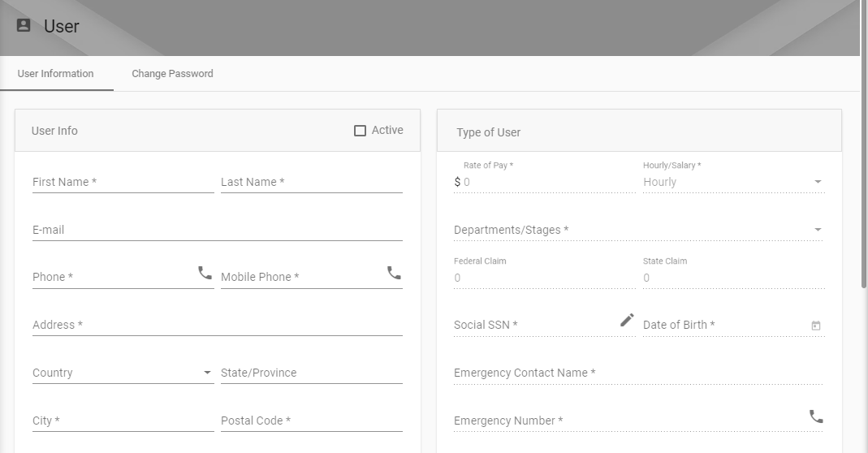This screenshot has width=868, height=453.
Task: Select the User Information tab
Action: pyautogui.click(x=55, y=74)
